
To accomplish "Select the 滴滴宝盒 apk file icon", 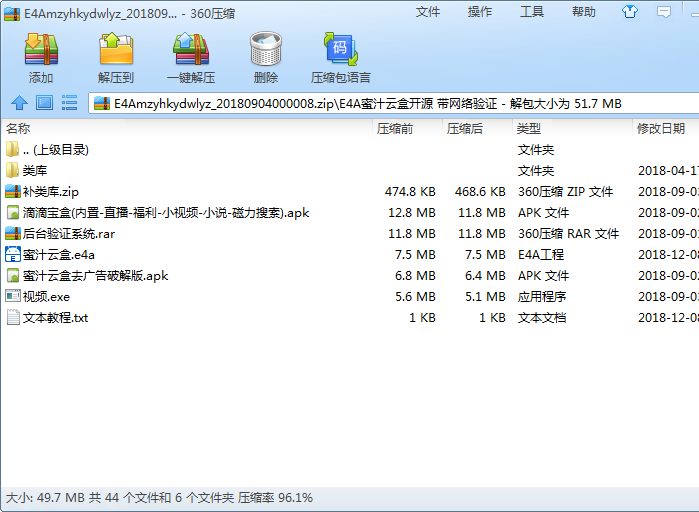I will click(x=13, y=213).
